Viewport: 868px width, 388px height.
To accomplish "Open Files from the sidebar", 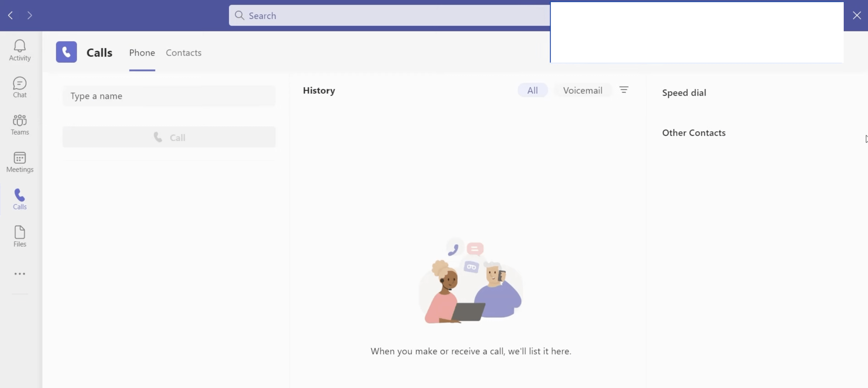I will point(20,236).
